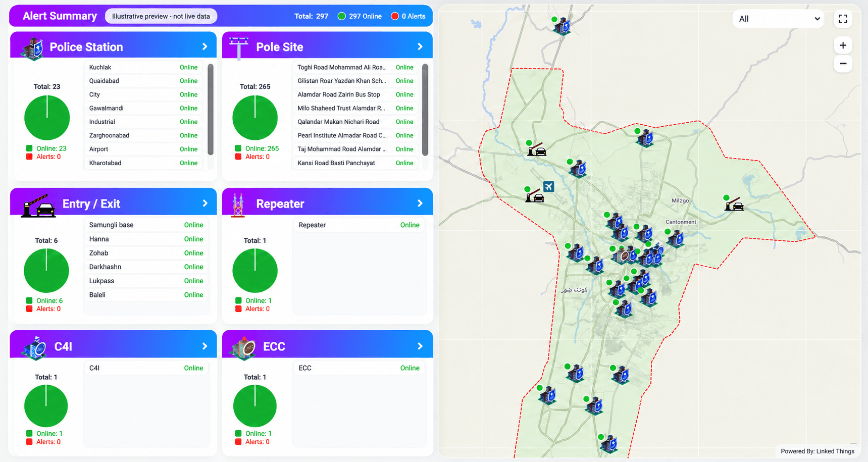868x462 pixels.
Task: Select Hanna entry row
Action: [x=146, y=239]
